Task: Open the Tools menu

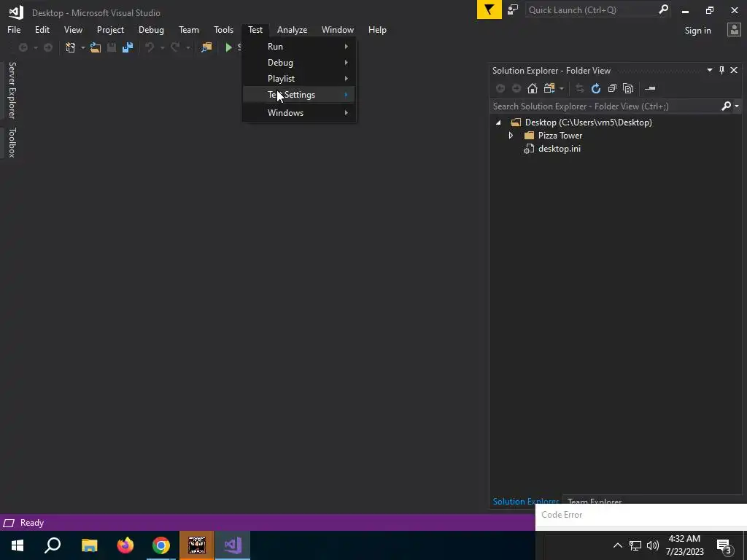Action: click(x=223, y=29)
